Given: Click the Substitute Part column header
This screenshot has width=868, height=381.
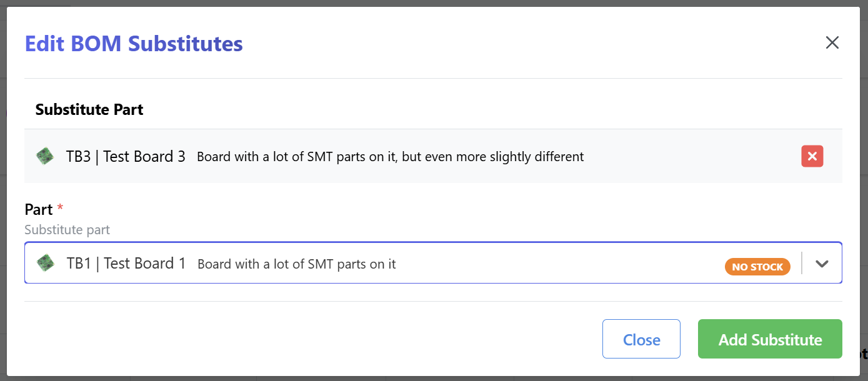Looking at the screenshot, I should tap(89, 110).
